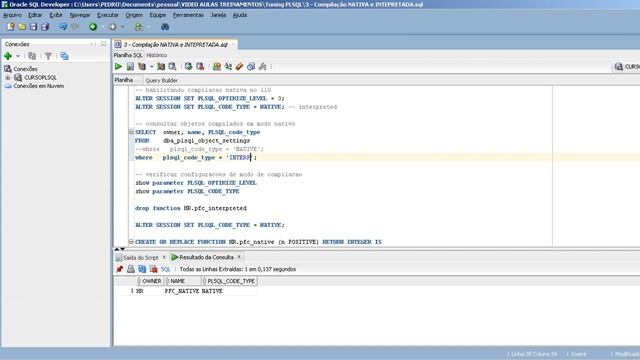640x360 pixels.
Task: Open the Exibir menu
Action: pos(56,15)
